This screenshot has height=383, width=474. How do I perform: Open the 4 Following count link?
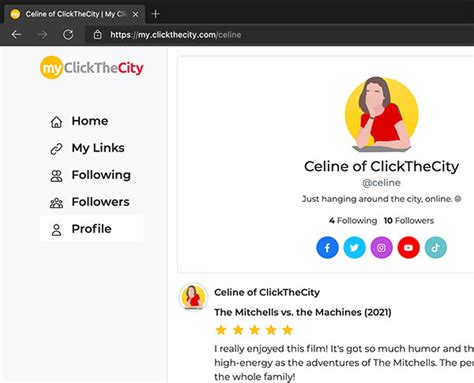353,221
